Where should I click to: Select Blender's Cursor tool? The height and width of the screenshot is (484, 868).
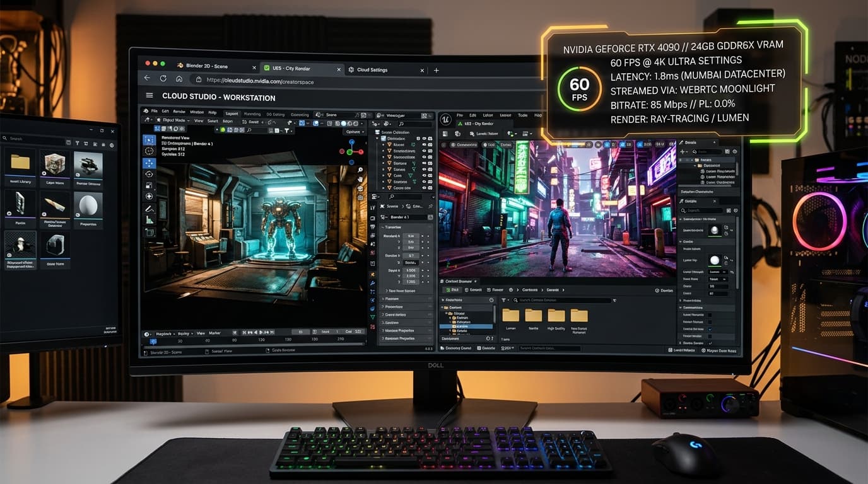point(149,151)
